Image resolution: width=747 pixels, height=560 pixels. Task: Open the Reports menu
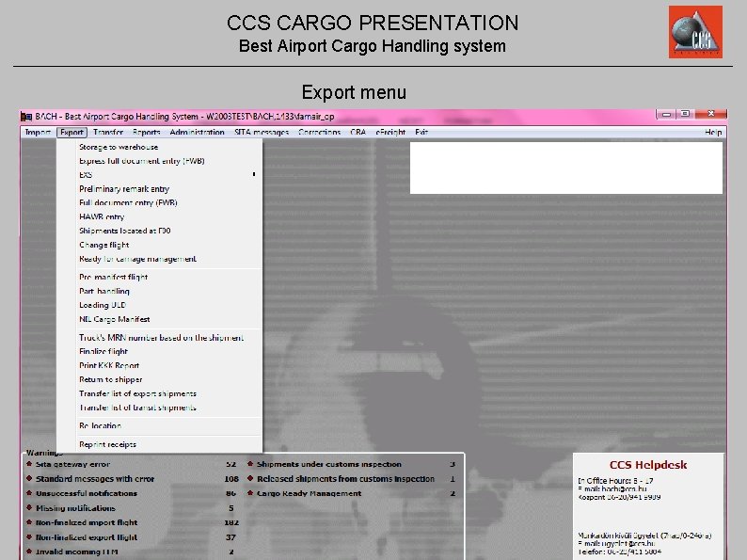[x=146, y=132]
